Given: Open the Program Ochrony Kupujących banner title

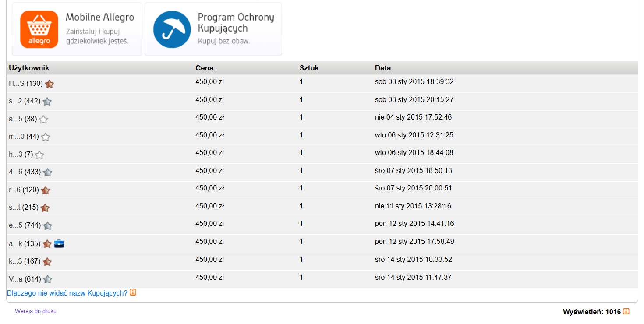Looking at the screenshot, I should click(x=236, y=23).
